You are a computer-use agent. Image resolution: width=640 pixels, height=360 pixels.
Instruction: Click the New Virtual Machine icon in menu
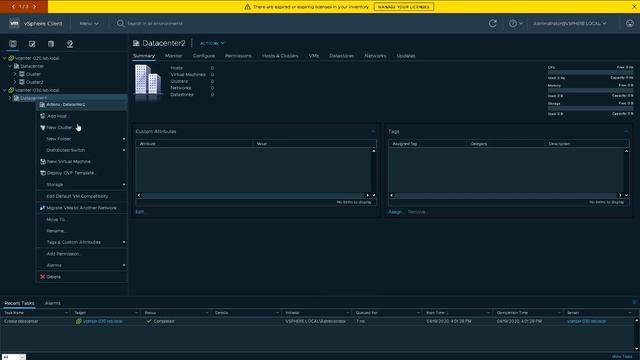pos(42,162)
